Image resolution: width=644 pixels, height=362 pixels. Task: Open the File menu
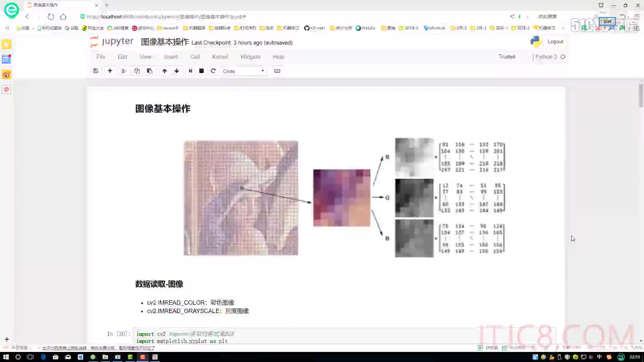pos(101,57)
